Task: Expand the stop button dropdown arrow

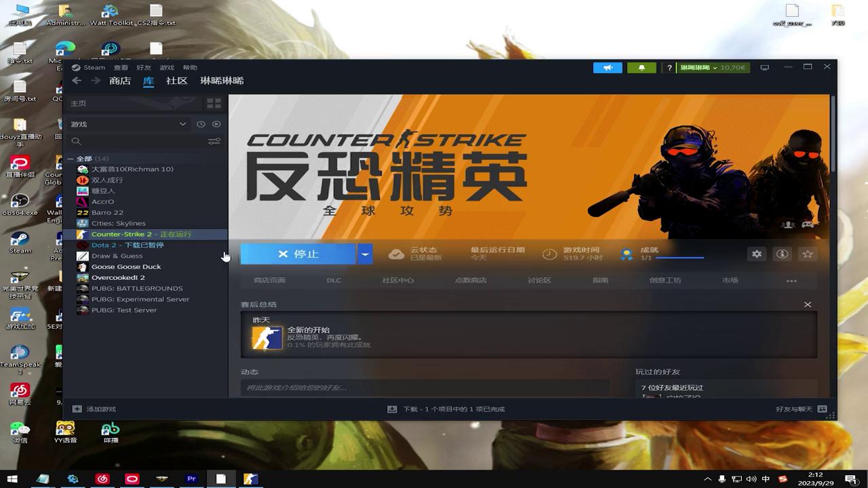Action: [365, 253]
